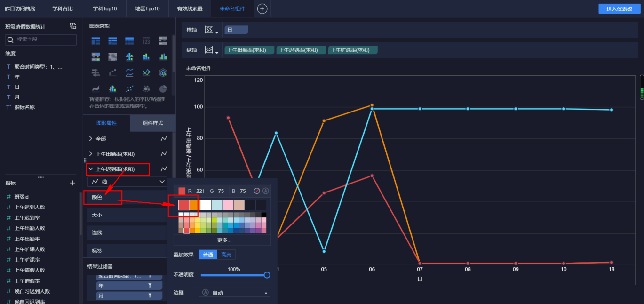Select the colored-dots scatter plot chart type

tap(129, 88)
